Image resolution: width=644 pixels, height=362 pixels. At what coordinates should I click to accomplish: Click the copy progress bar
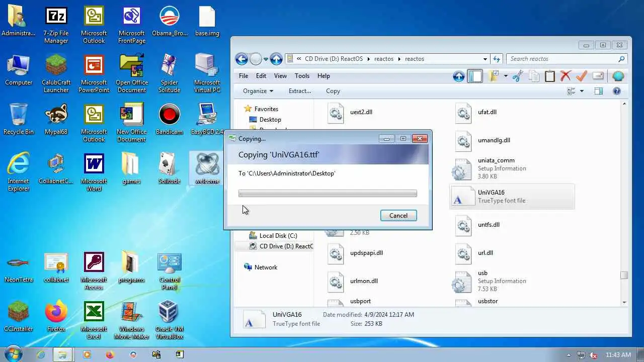328,194
